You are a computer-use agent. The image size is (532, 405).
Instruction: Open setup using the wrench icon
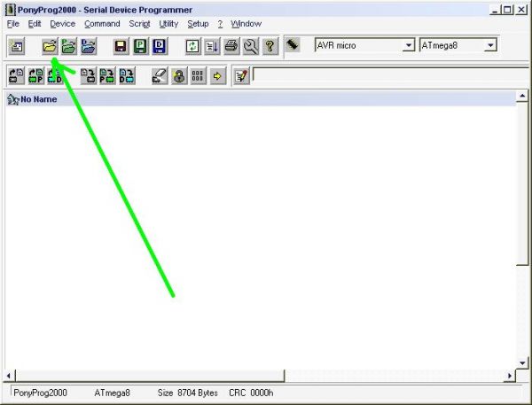click(x=251, y=46)
